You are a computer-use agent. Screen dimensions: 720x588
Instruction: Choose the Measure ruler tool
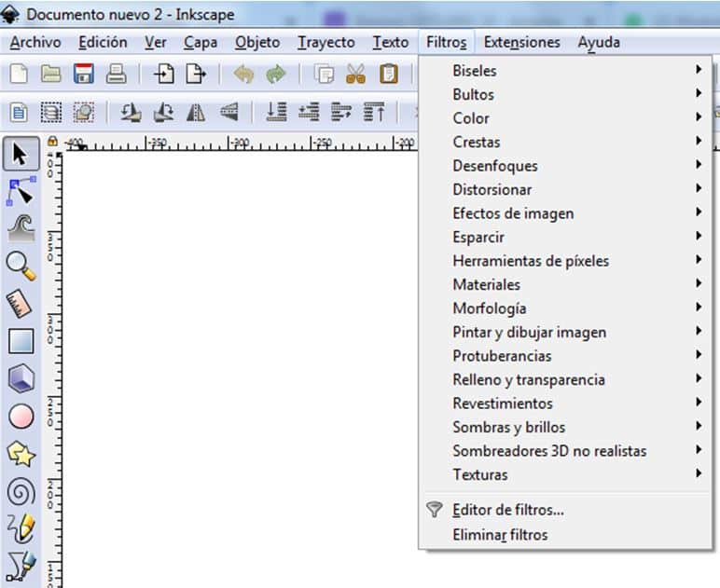pos(20,304)
